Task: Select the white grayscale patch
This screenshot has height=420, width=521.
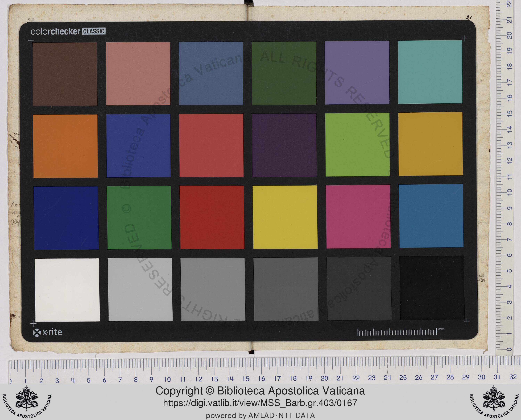Action: [67, 290]
